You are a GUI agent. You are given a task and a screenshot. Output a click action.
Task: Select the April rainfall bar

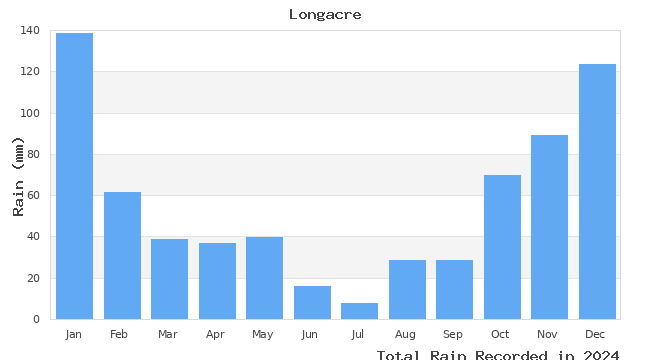pyautogui.click(x=218, y=281)
